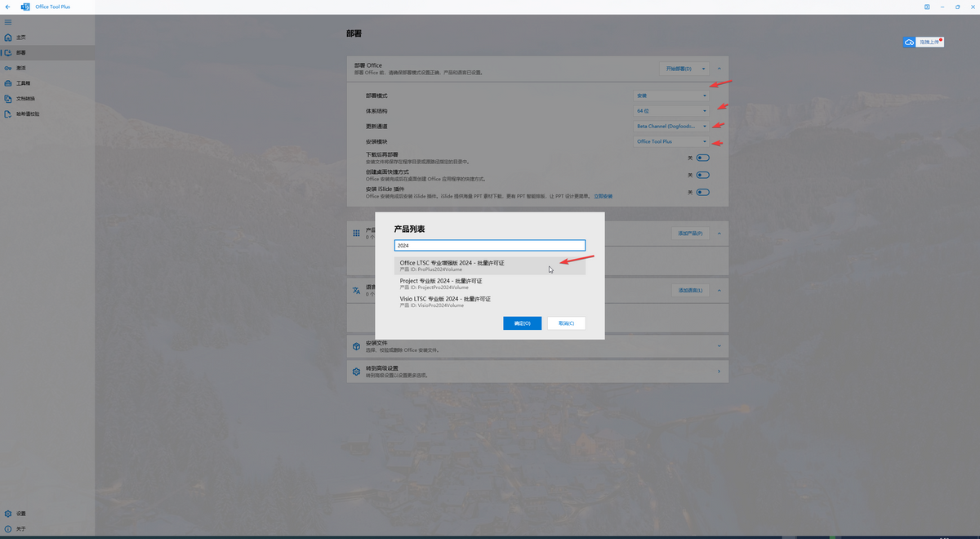Click the 立即安装 link for iSlide
The width and height of the screenshot is (980, 539).
point(603,196)
